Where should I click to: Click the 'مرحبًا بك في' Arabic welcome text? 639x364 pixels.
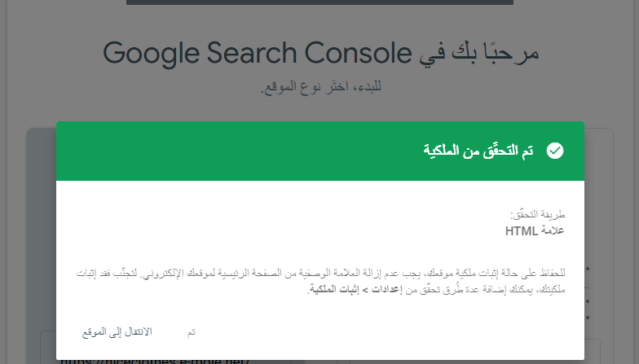[479, 53]
